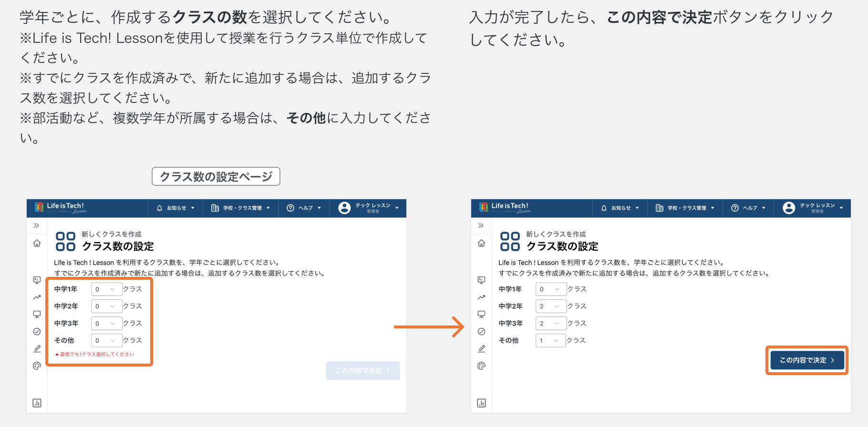Open お知らせ menu in the left screenshot
The width and height of the screenshot is (868, 427).
[x=176, y=208]
